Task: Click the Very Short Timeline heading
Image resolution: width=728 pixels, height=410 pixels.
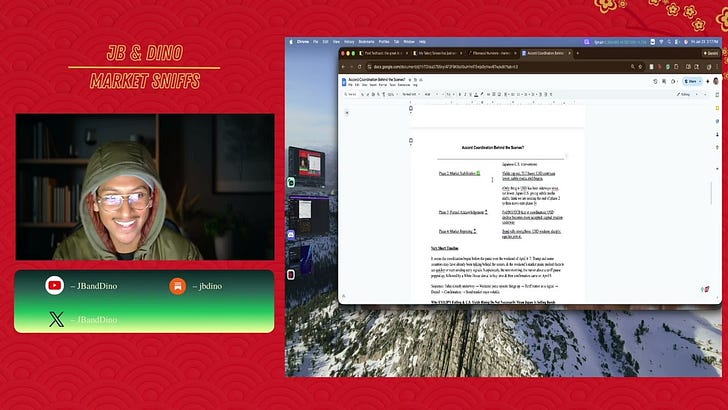Action: [444, 248]
